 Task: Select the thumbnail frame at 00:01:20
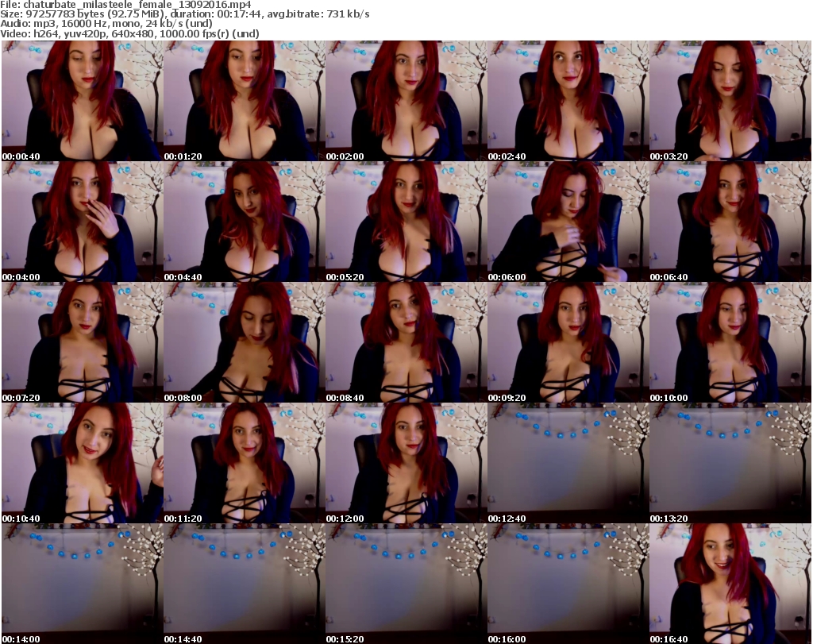click(245, 101)
